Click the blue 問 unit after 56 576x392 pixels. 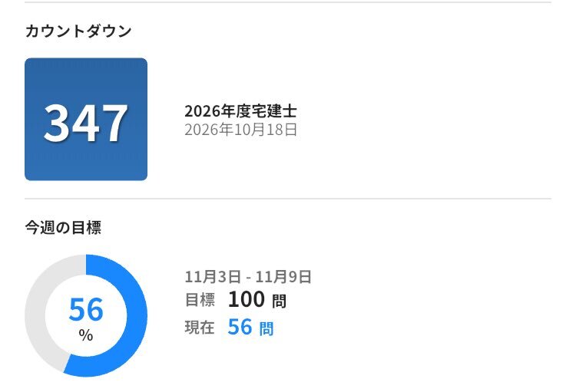[x=266, y=329]
